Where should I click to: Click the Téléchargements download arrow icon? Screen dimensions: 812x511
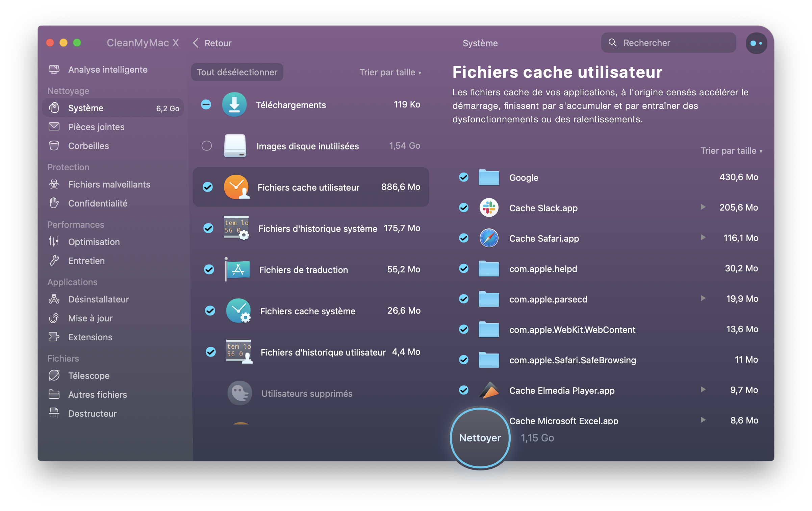(234, 105)
